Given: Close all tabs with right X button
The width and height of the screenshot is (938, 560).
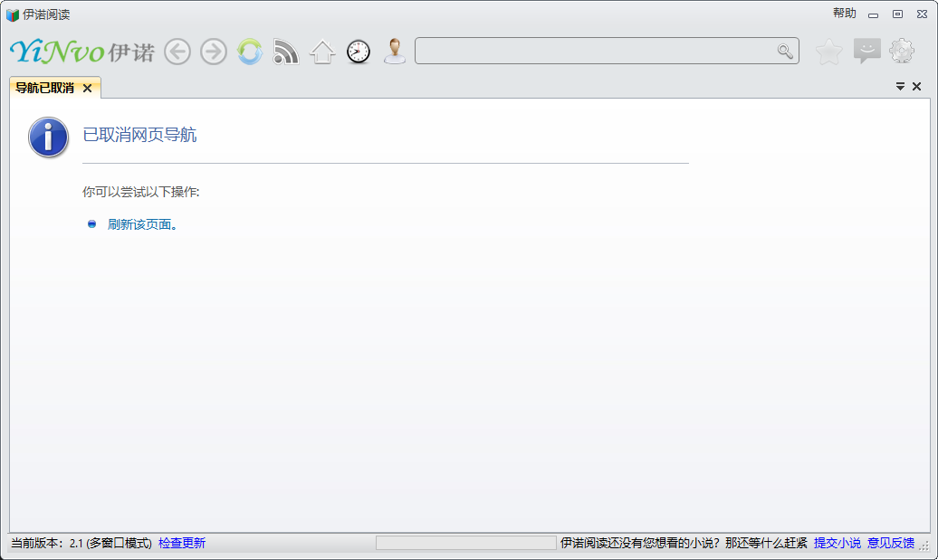Looking at the screenshot, I should [x=916, y=87].
